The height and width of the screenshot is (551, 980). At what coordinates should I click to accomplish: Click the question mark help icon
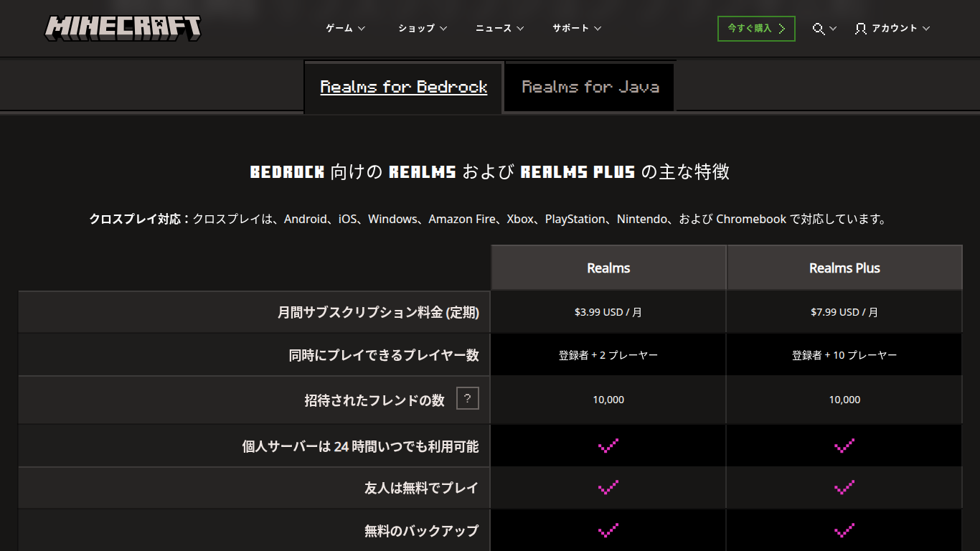pyautogui.click(x=467, y=399)
